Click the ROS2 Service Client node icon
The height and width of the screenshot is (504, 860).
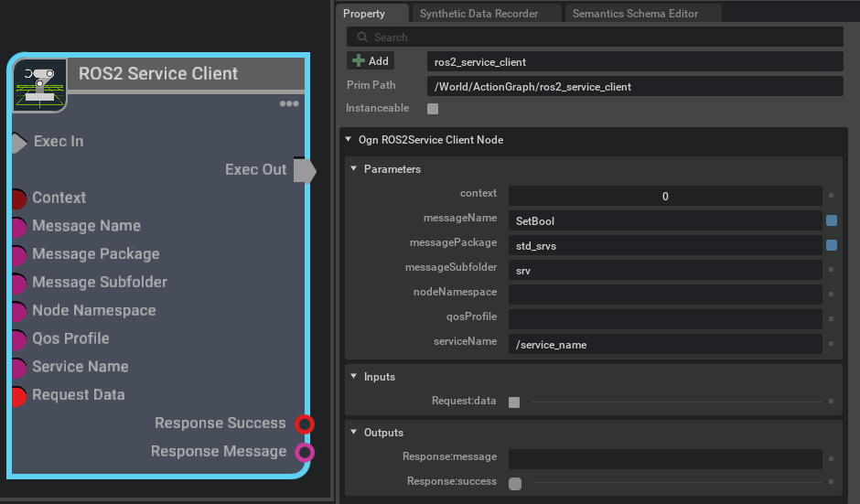click(x=39, y=85)
